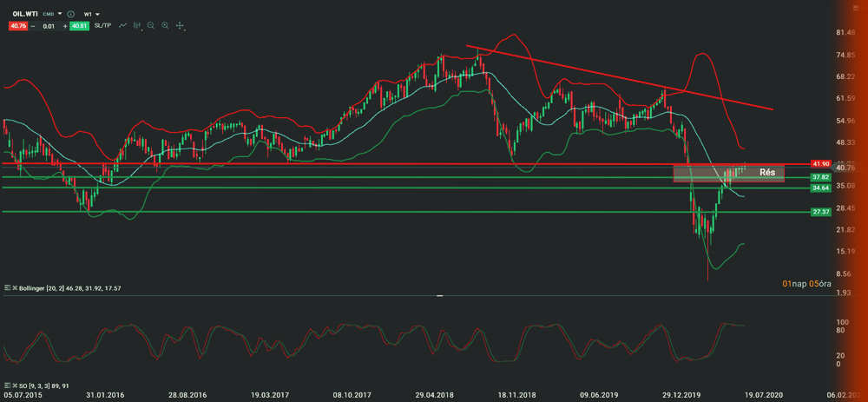868x402 pixels.
Task: Decrease trade volume with minus button
Action: [x=33, y=26]
